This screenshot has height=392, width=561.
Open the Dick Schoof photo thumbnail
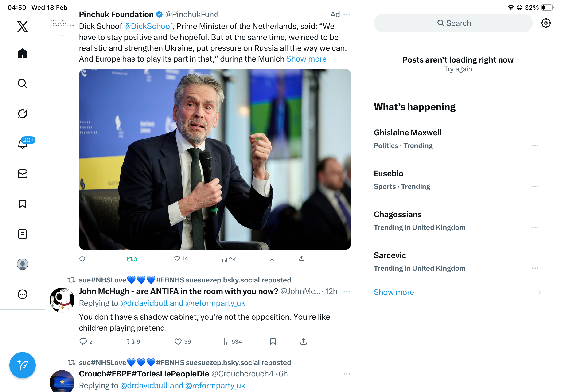coord(215,159)
